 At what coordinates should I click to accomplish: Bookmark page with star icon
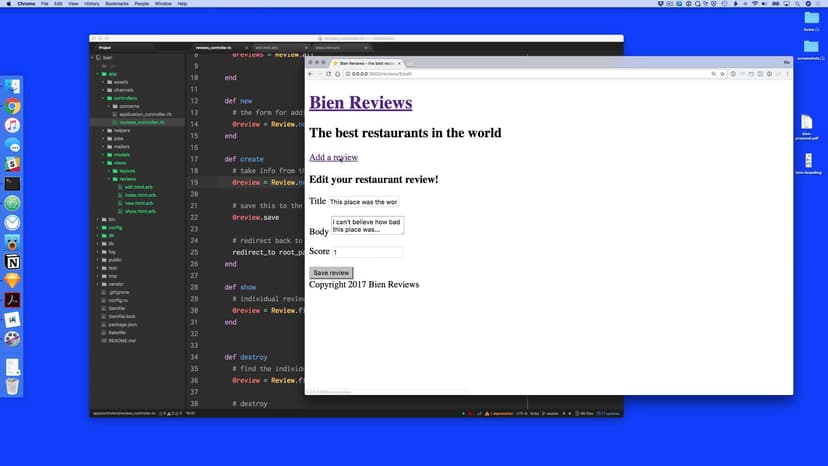[x=722, y=74]
